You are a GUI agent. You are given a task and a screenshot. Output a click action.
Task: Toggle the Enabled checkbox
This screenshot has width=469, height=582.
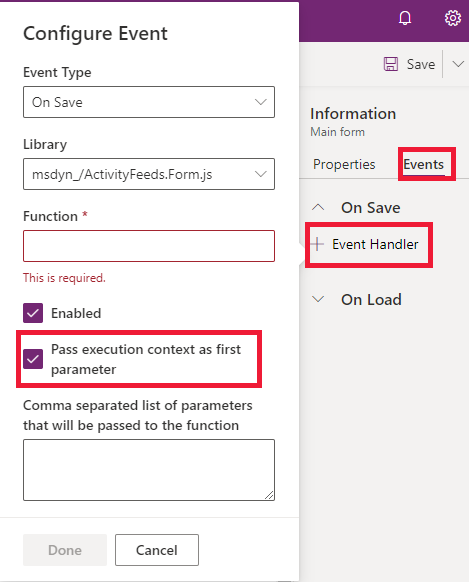tap(33, 313)
